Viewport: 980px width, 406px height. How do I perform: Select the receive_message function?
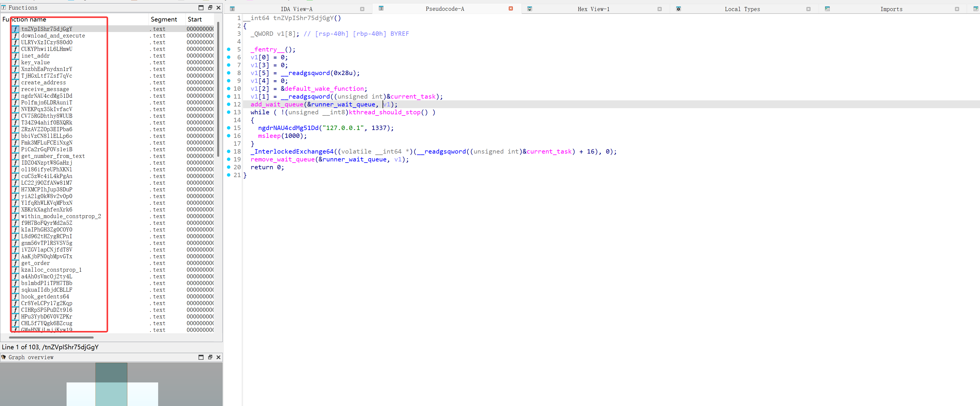[x=45, y=89]
